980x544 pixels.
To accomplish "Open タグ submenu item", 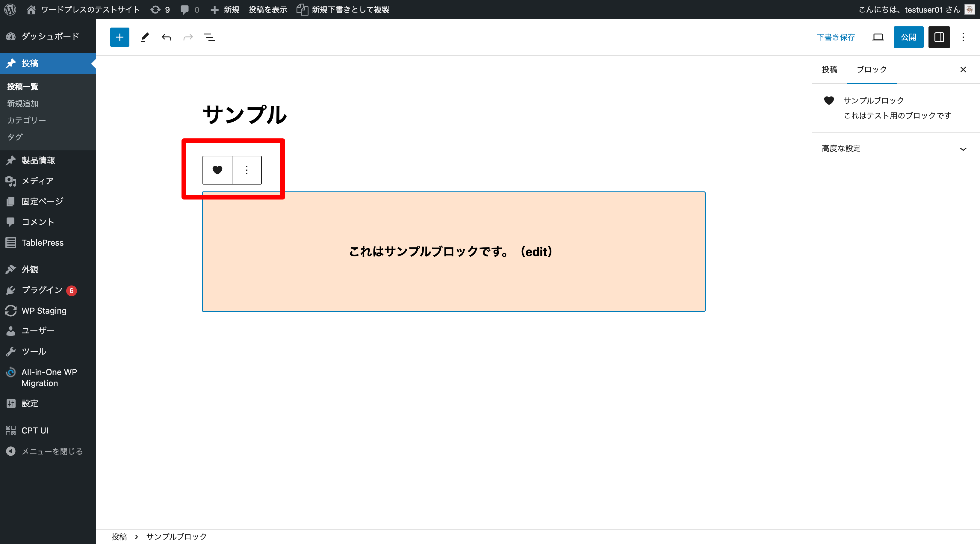I will 15,137.
